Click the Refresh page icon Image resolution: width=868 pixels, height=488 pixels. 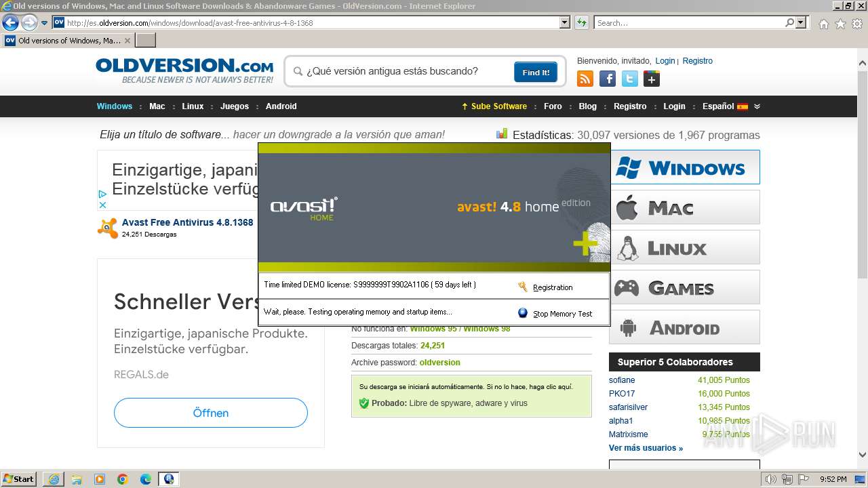[581, 22]
